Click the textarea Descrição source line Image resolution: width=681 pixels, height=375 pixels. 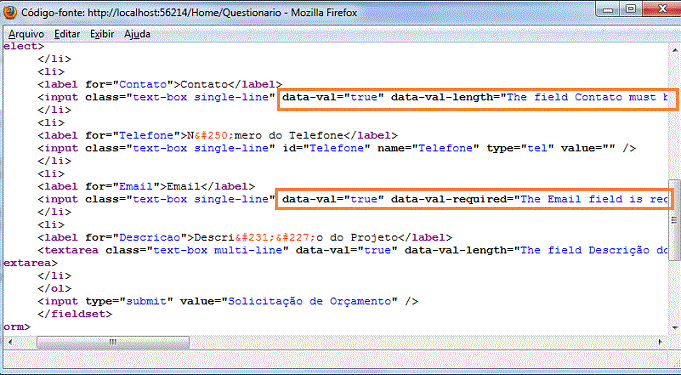tap(352, 250)
